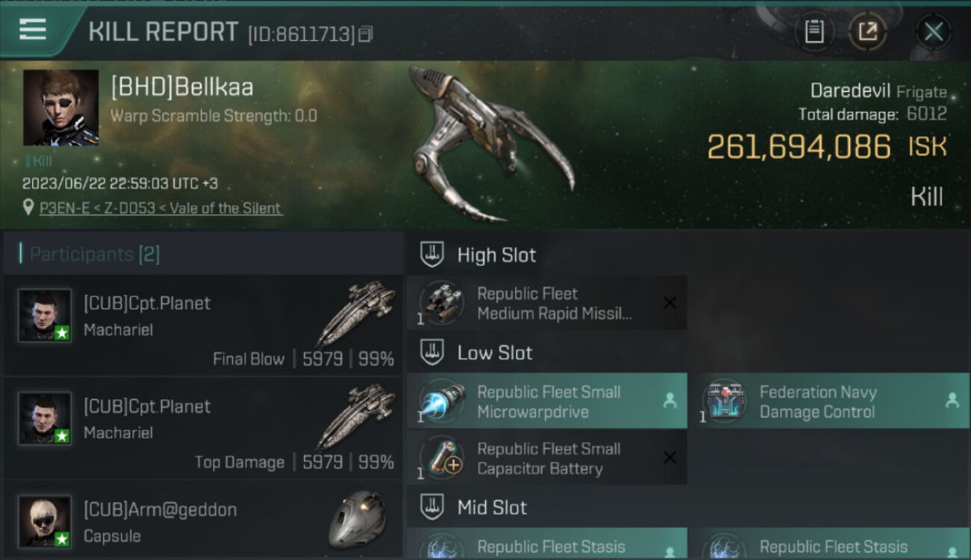This screenshot has width=971, height=560.
Task: Open the hamburger menu icon
Action: [x=33, y=30]
